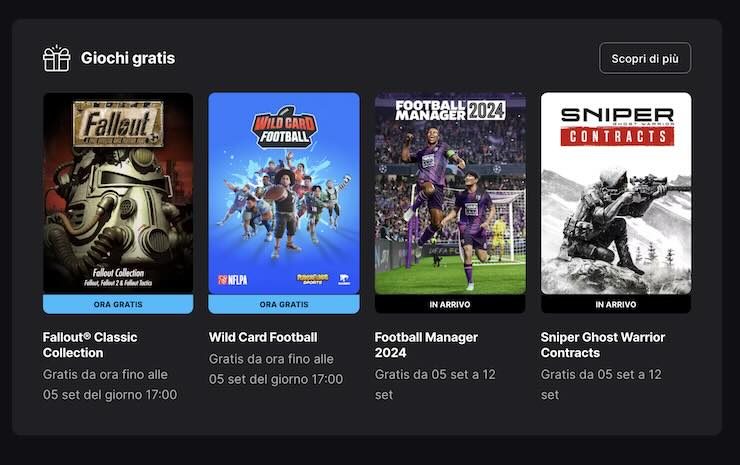Click the NFLPA logo on Wild Card cover
The width and height of the screenshot is (740, 465).
(233, 280)
